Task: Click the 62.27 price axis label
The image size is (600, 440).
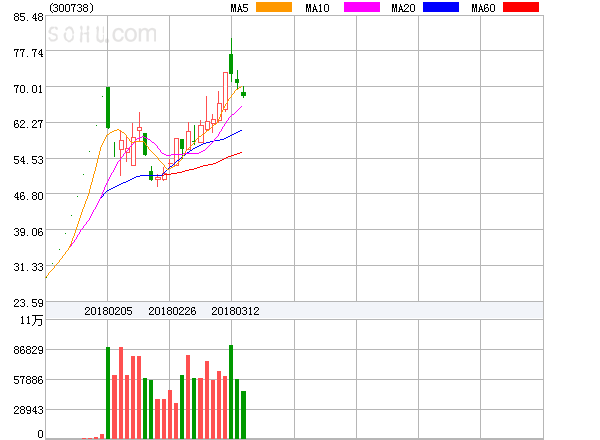Action: pyautogui.click(x=28, y=124)
